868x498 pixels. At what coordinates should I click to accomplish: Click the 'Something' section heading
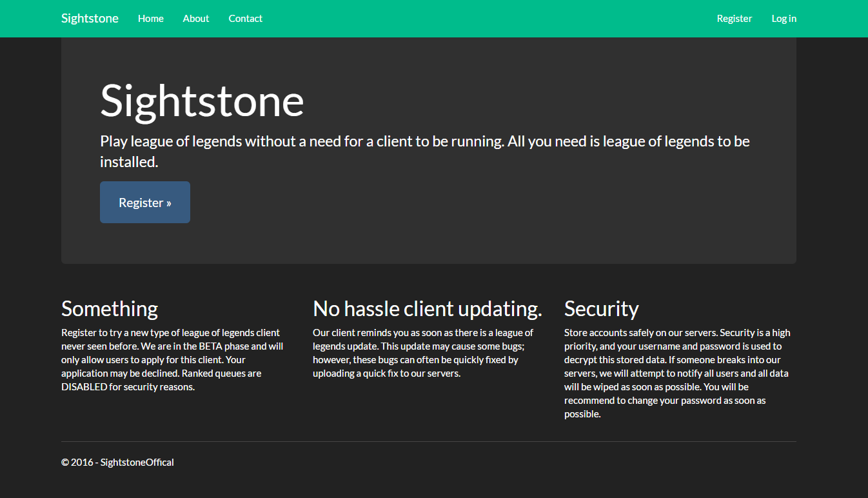pyautogui.click(x=110, y=309)
